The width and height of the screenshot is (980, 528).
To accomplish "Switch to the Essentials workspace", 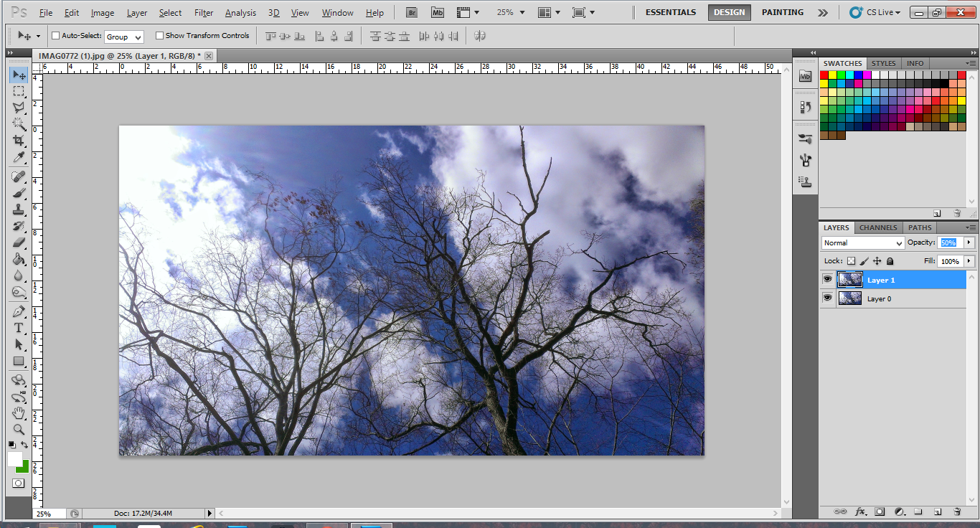I will tap(671, 12).
